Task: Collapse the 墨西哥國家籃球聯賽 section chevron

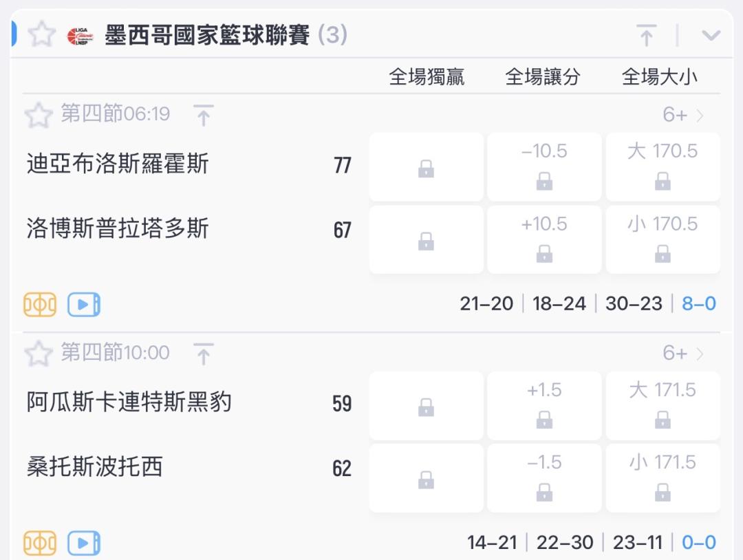Action: pos(711,36)
